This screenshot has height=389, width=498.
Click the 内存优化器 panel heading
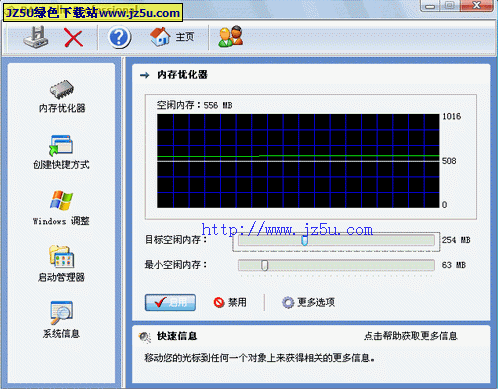[182, 75]
